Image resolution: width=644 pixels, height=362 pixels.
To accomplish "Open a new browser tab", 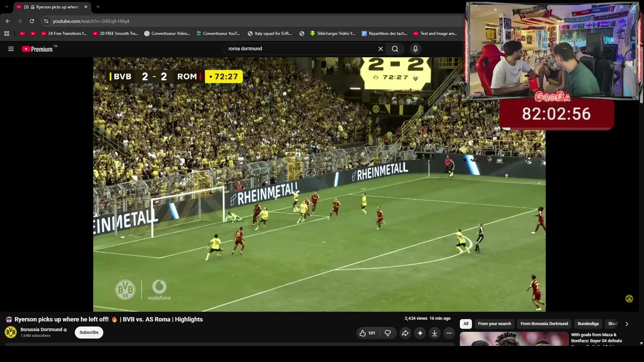I will 98,7.
